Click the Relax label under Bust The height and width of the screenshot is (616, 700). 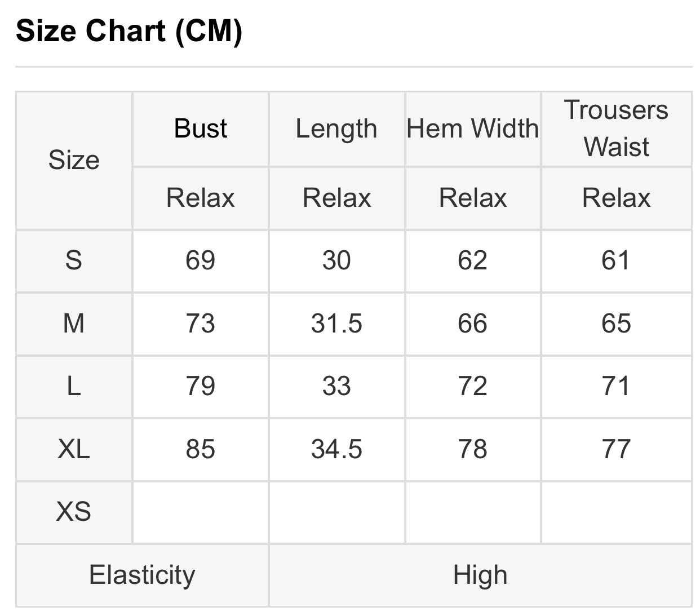(201, 198)
